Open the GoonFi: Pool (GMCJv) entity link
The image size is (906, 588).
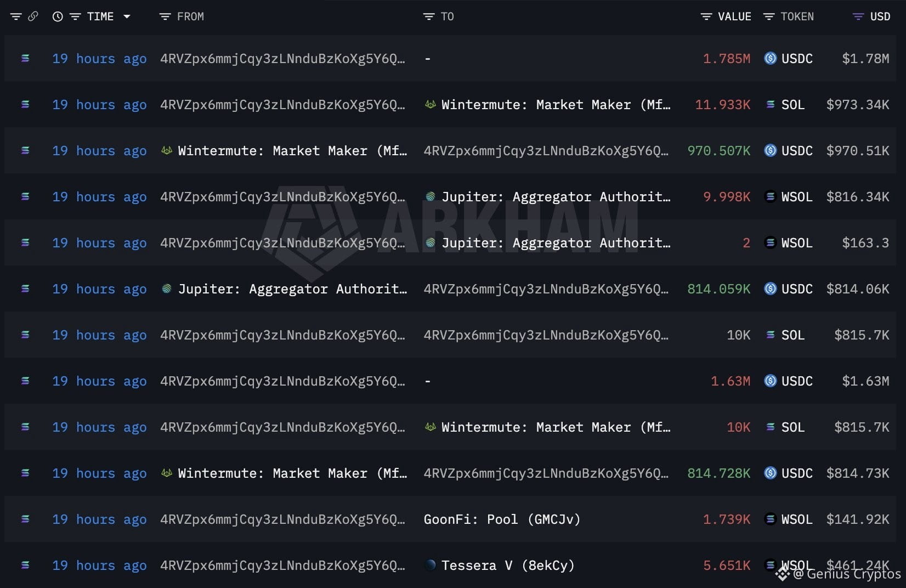coord(502,519)
